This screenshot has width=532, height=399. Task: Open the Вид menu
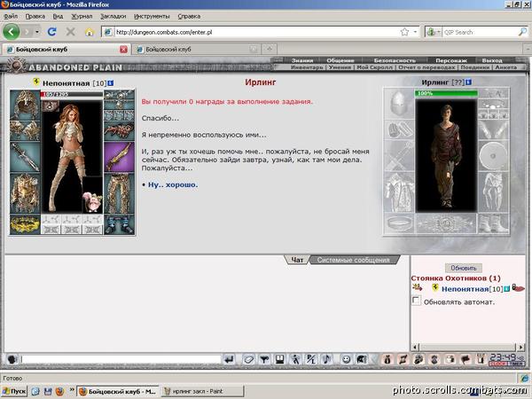[x=58, y=16]
